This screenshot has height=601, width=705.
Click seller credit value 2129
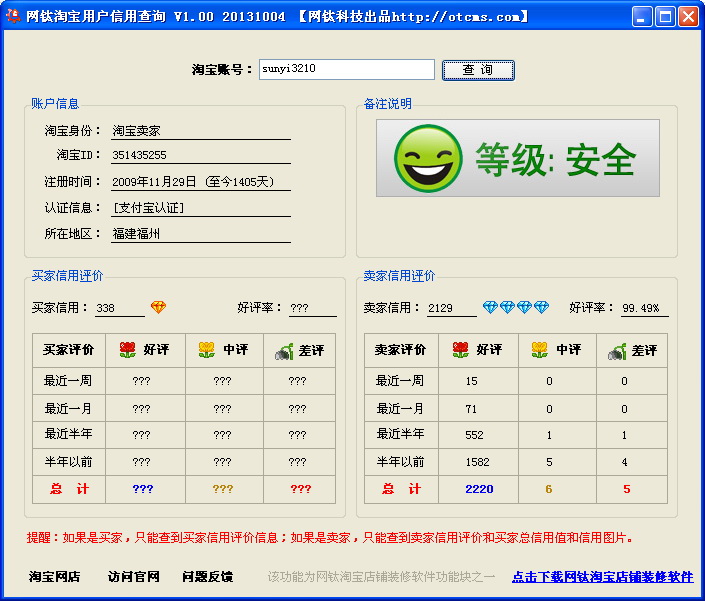(440, 308)
